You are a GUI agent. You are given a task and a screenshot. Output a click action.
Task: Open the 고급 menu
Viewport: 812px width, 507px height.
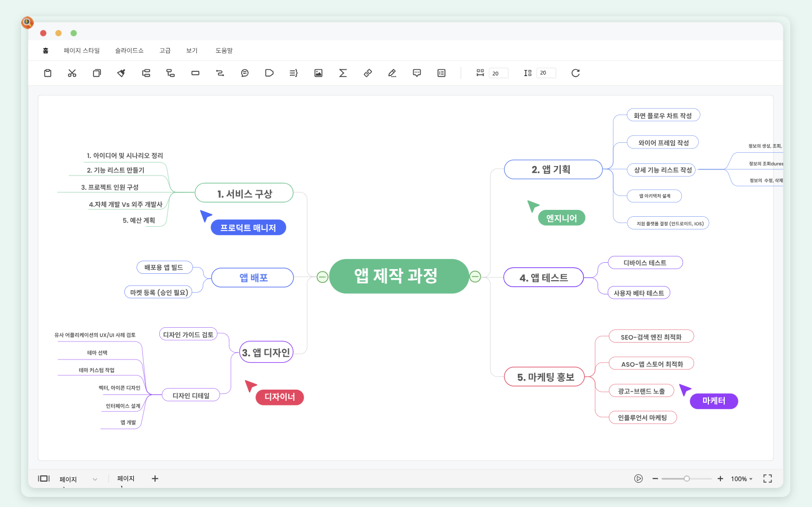165,51
